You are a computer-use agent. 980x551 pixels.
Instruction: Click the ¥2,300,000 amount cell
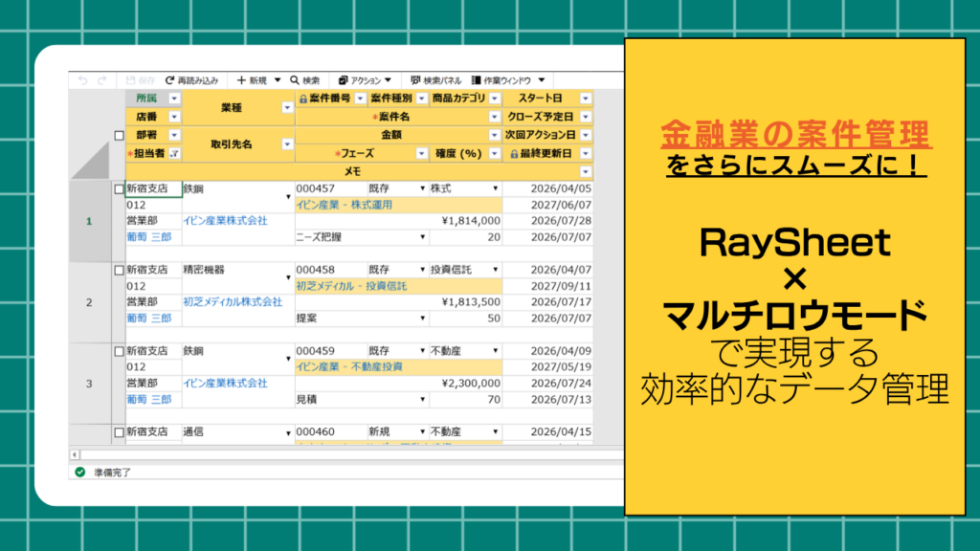click(398, 383)
